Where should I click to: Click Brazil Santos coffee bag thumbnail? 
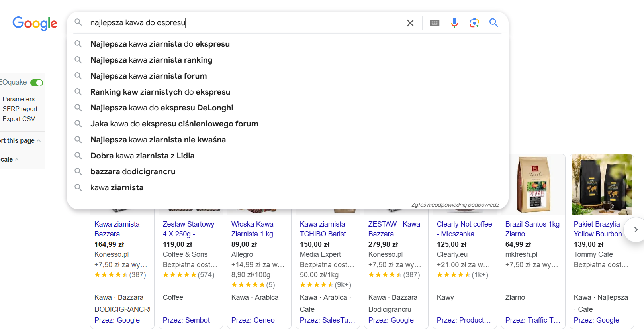click(533, 185)
